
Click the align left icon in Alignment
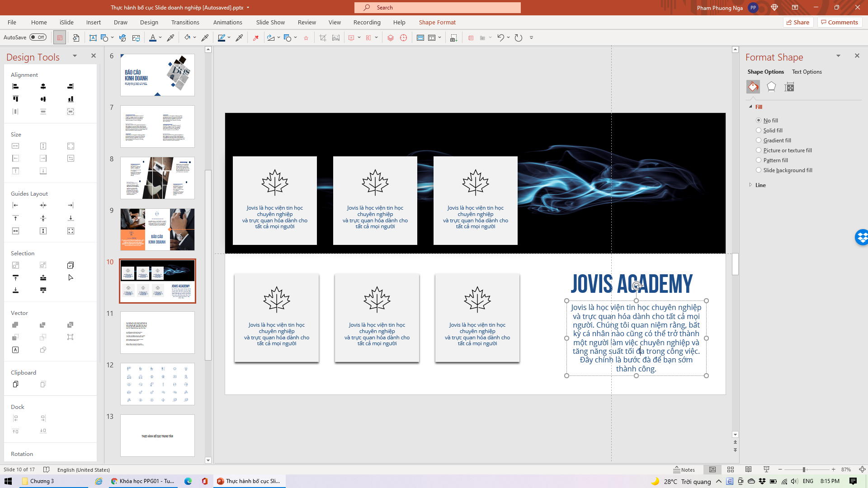click(x=15, y=86)
